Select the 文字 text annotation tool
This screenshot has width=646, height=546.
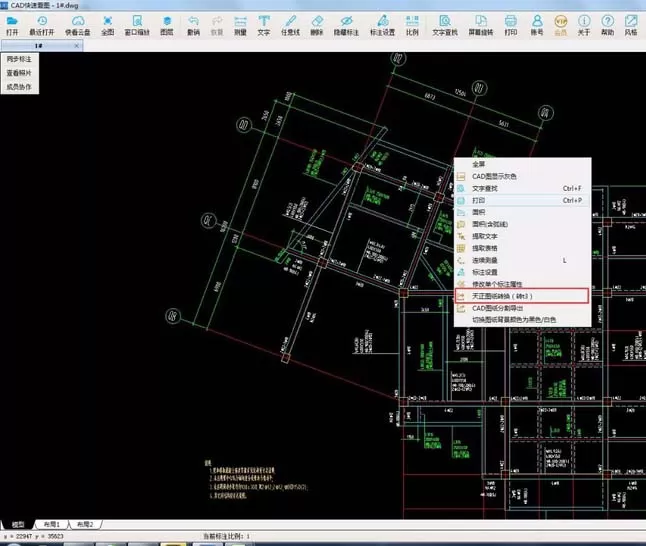(264, 25)
